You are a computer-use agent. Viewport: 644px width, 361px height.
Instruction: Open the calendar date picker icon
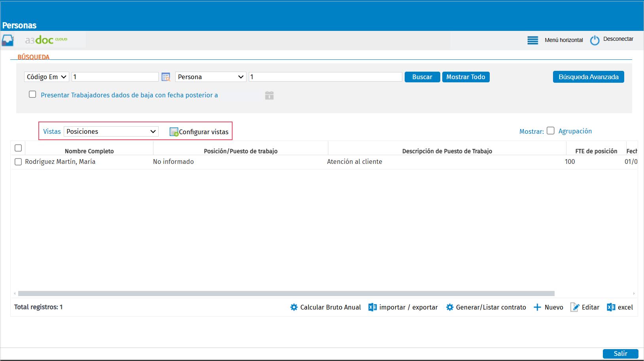tap(269, 95)
